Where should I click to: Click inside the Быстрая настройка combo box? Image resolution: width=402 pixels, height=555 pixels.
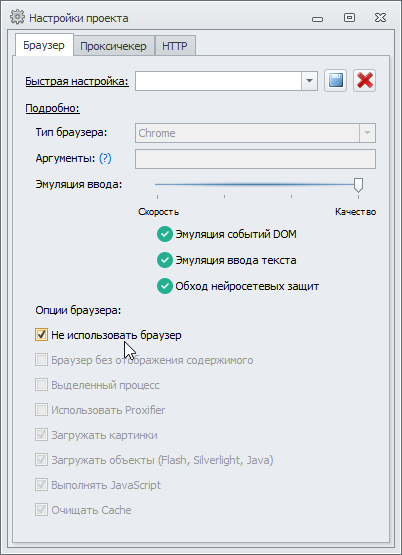pos(218,81)
